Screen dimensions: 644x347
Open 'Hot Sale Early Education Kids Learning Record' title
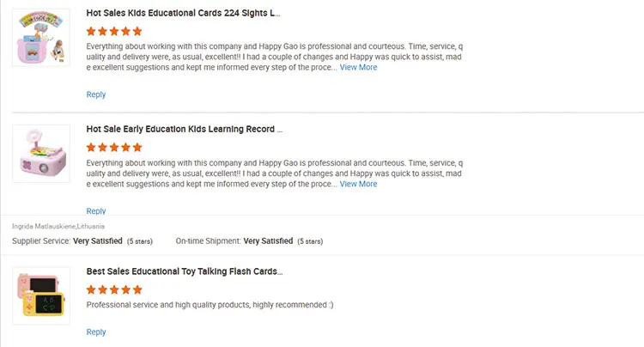[184, 130]
